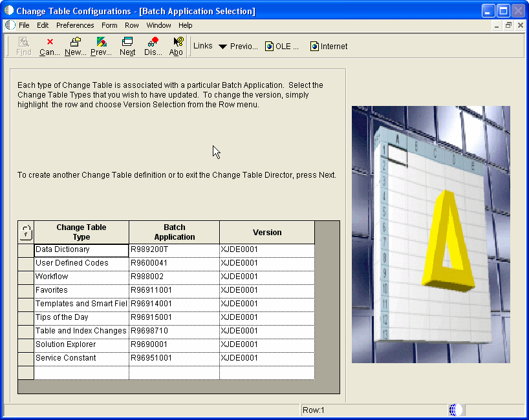
Task: Click the R9600041 batch application cell
Action: [x=174, y=264]
